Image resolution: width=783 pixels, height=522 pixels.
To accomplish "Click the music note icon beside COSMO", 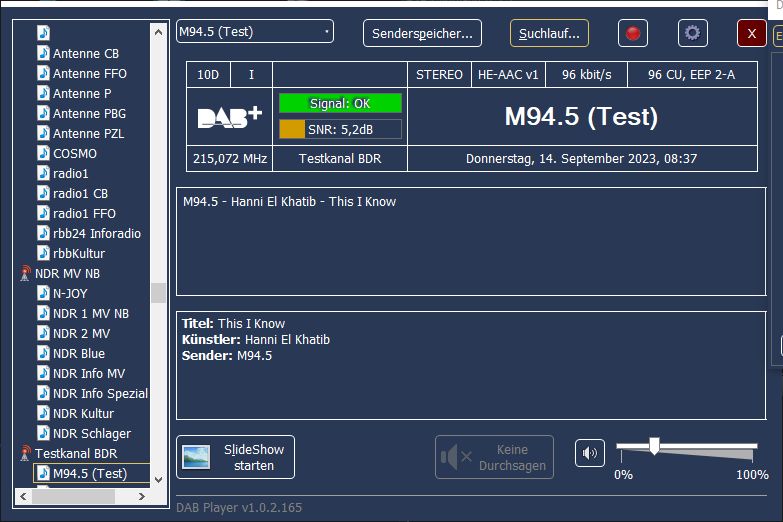I will coord(43,153).
